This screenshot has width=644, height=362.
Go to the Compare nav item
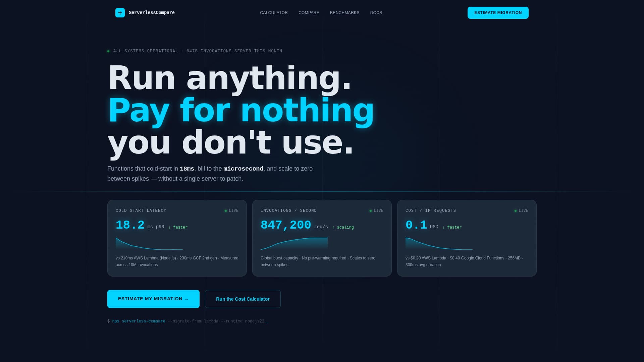pyautogui.click(x=309, y=13)
